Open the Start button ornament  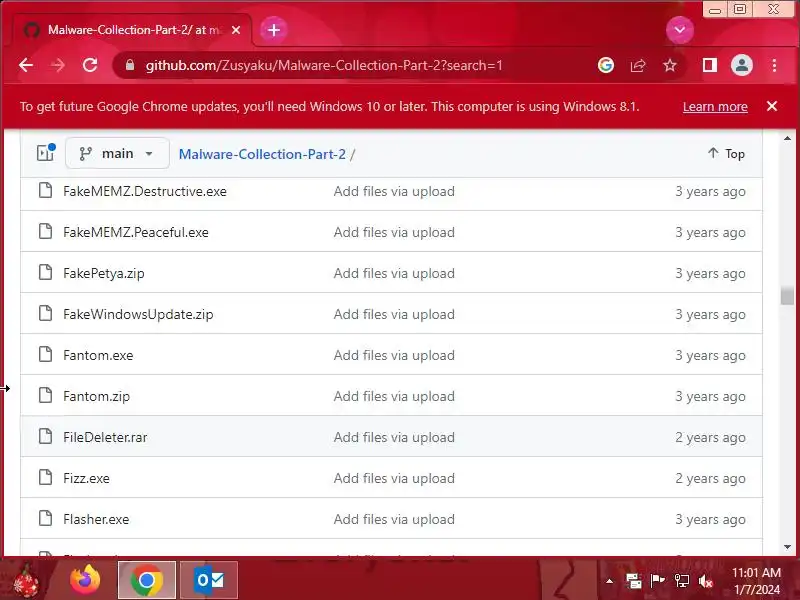tap(24, 580)
